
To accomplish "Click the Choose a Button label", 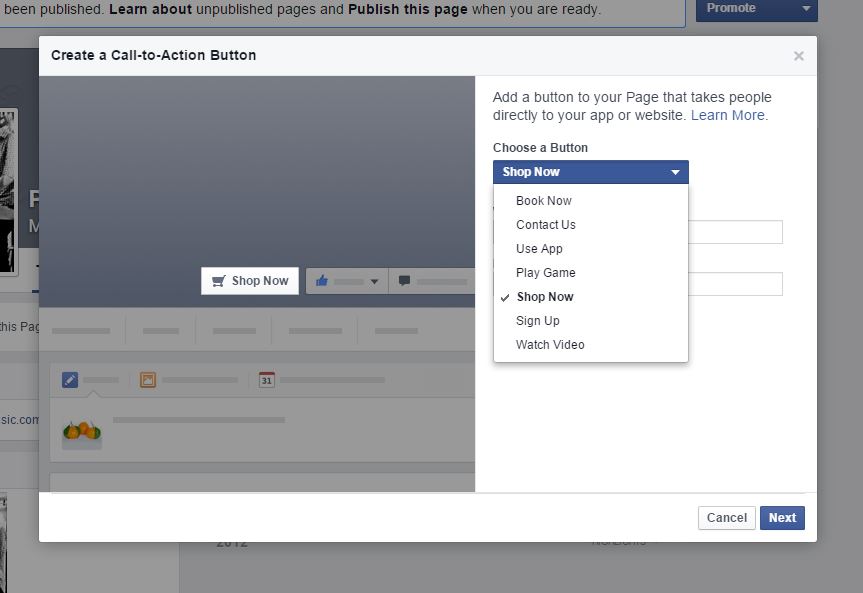I will point(540,148).
